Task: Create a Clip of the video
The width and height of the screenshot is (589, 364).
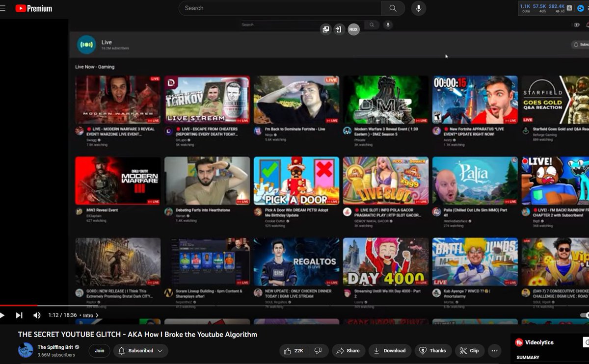Action: [x=469, y=351]
